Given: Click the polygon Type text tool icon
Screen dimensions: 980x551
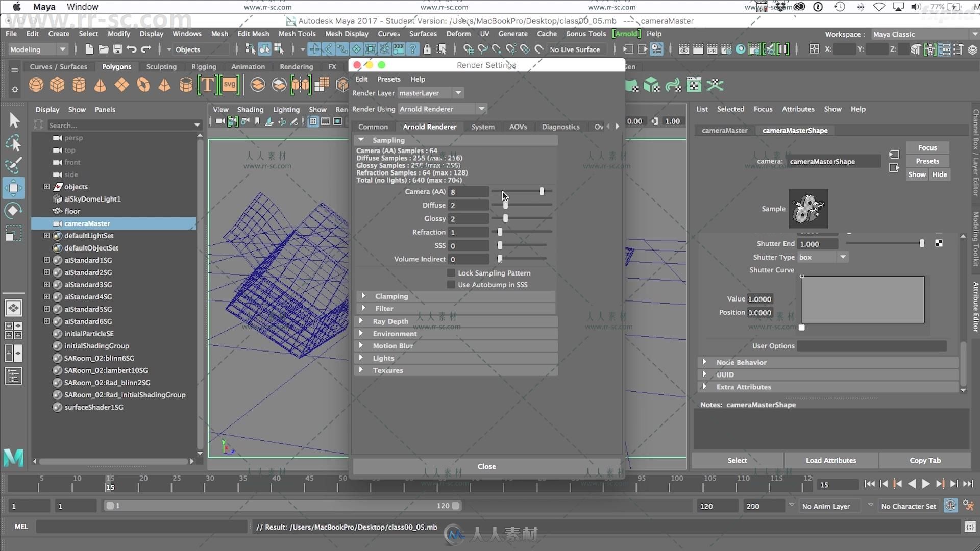Looking at the screenshot, I should click(x=207, y=85).
